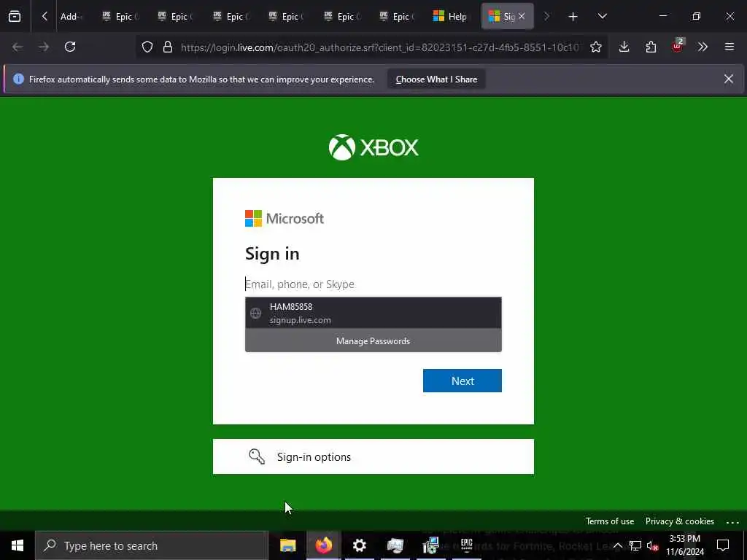Open Manage Passwords option
The image size is (747, 560).
373,341
